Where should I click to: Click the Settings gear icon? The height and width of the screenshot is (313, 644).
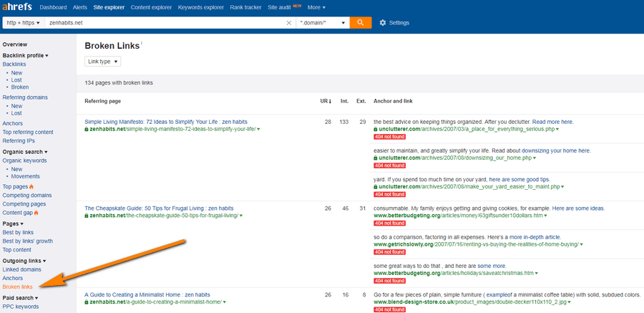point(383,23)
